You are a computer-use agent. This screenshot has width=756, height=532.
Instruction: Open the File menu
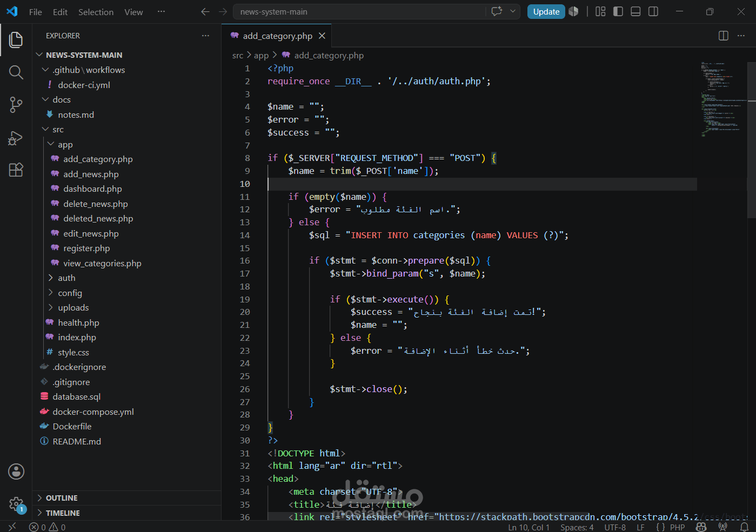click(x=36, y=12)
